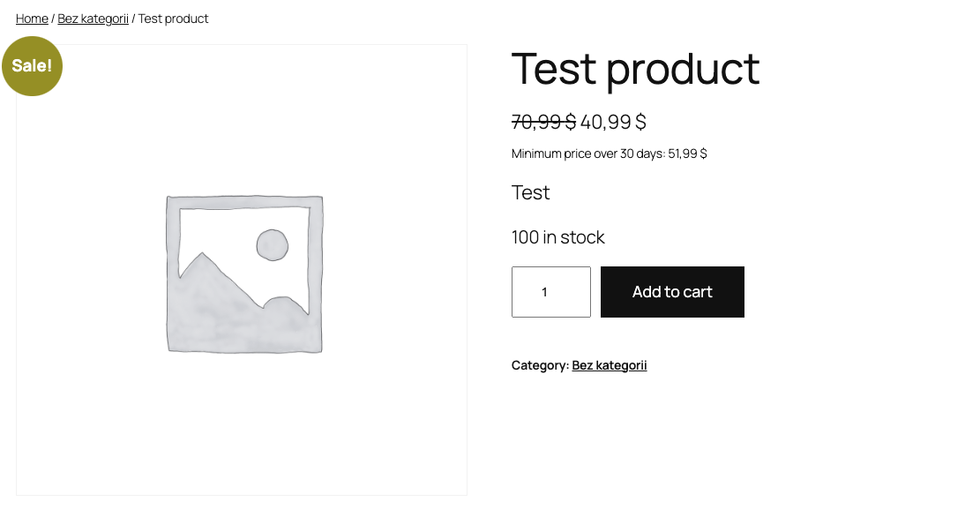Select the Test product heading

click(x=636, y=69)
